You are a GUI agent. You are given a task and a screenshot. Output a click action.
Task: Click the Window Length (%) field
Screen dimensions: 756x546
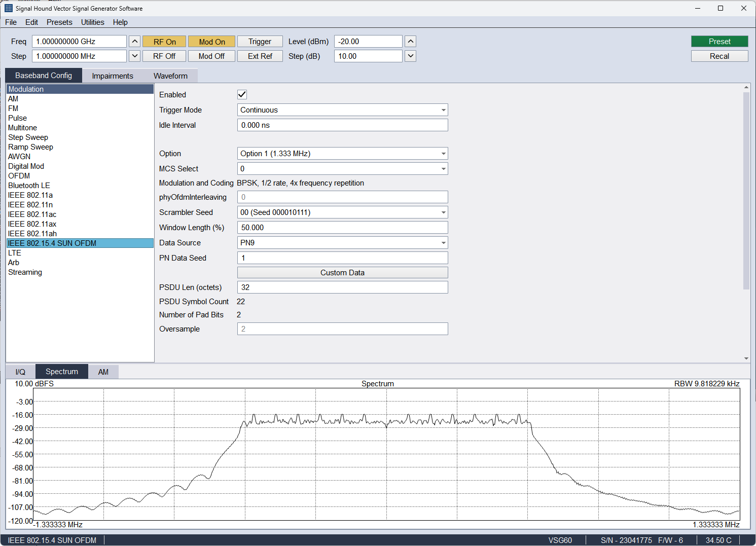point(342,228)
